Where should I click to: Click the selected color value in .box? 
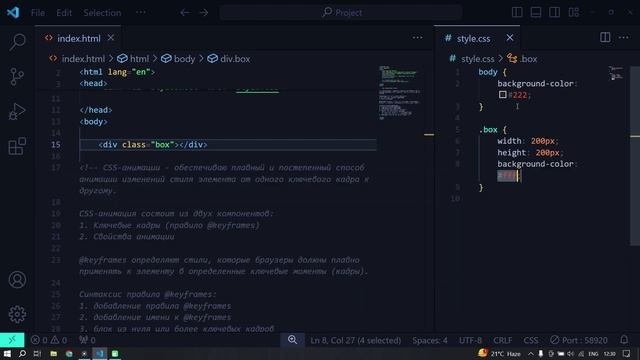coord(507,176)
